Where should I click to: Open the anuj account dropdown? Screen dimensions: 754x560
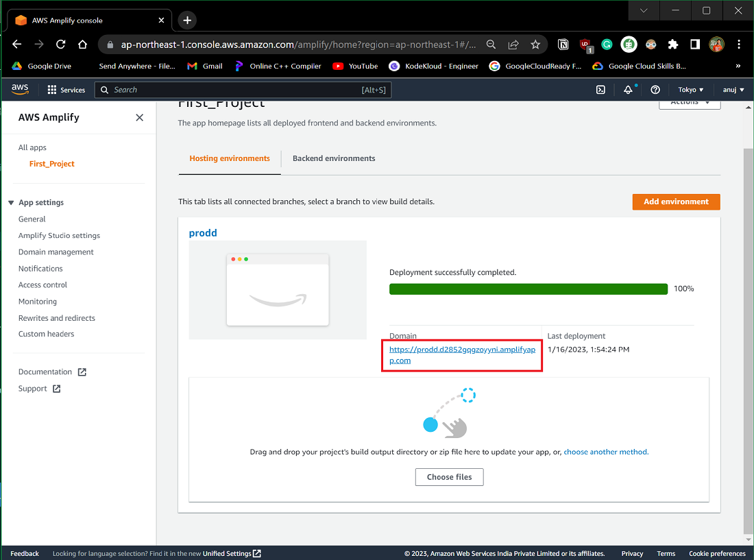click(733, 90)
